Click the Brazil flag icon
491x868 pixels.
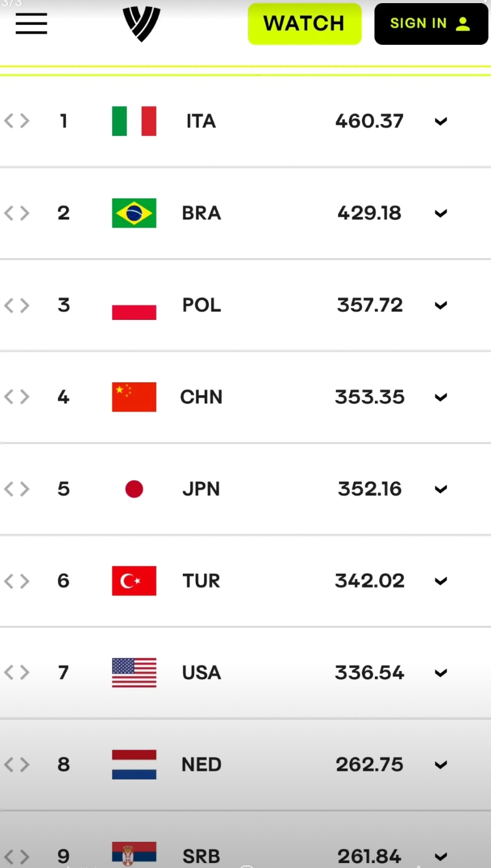click(x=134, y=213)
